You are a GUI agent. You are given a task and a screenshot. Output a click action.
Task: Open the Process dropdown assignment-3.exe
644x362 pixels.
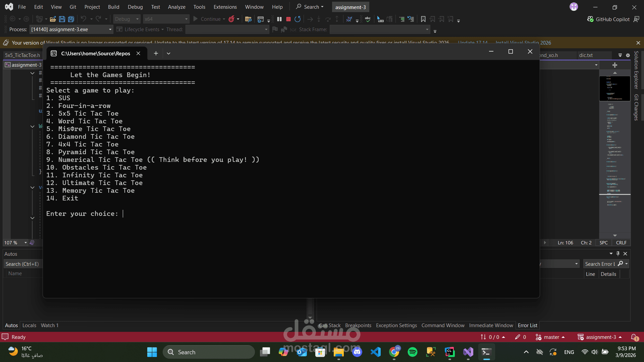coord(71,29)
